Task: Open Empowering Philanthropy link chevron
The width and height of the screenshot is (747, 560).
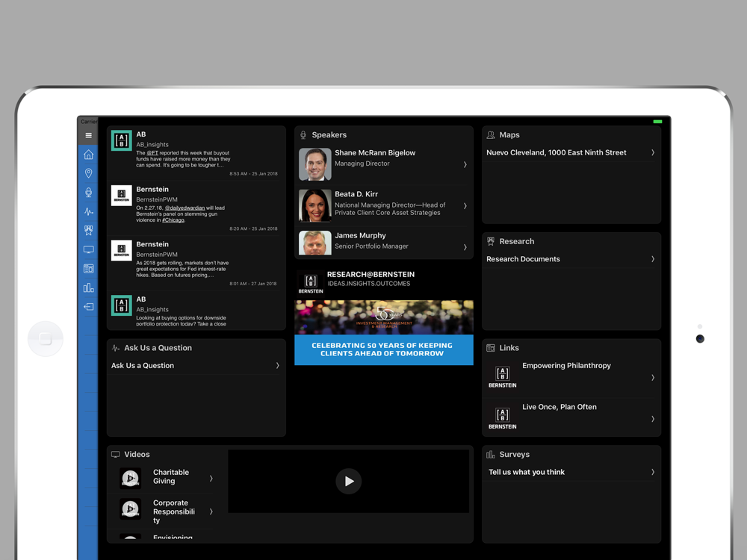Action: [653, 378]
